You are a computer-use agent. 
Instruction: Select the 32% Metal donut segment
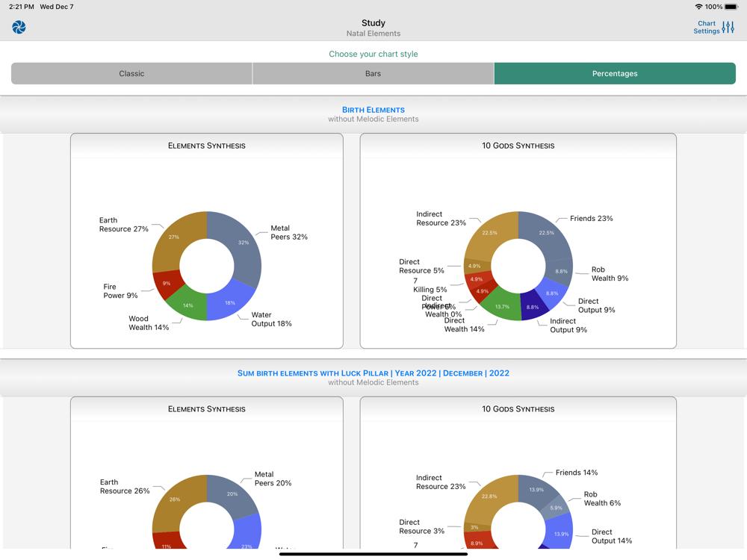click(x=244, y=243)
